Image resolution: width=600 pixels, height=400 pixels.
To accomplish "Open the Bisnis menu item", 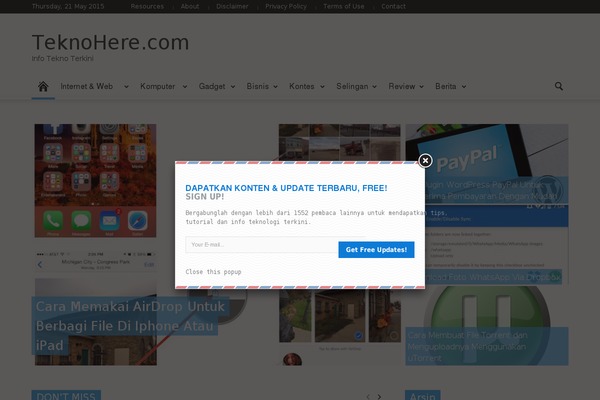I will 258,87.
